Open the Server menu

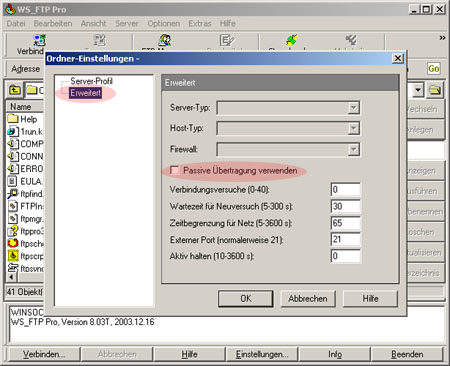pos(127,23)
